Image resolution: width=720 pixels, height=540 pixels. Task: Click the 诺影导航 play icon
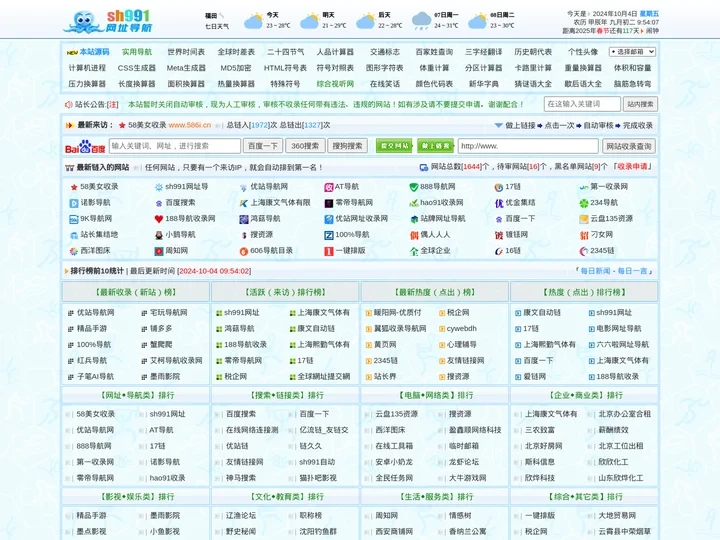pos(74,203)
